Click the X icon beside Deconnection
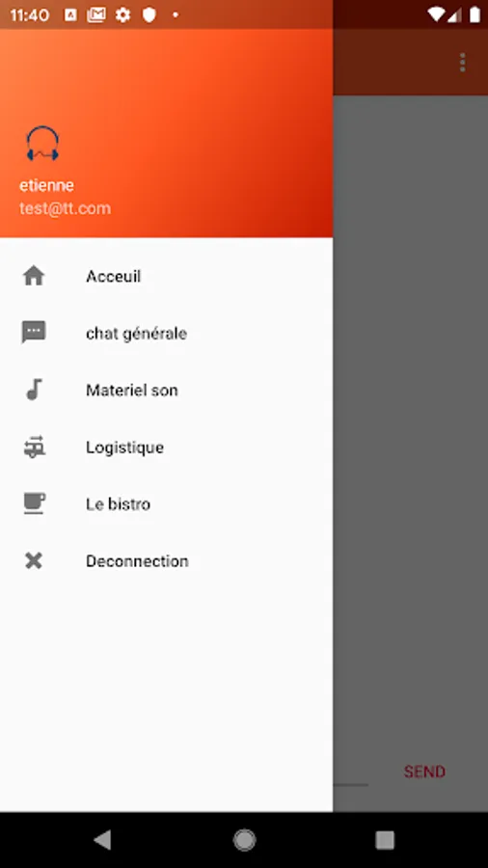The height and width of the screenshot is (868, 488). coord(34,560)
